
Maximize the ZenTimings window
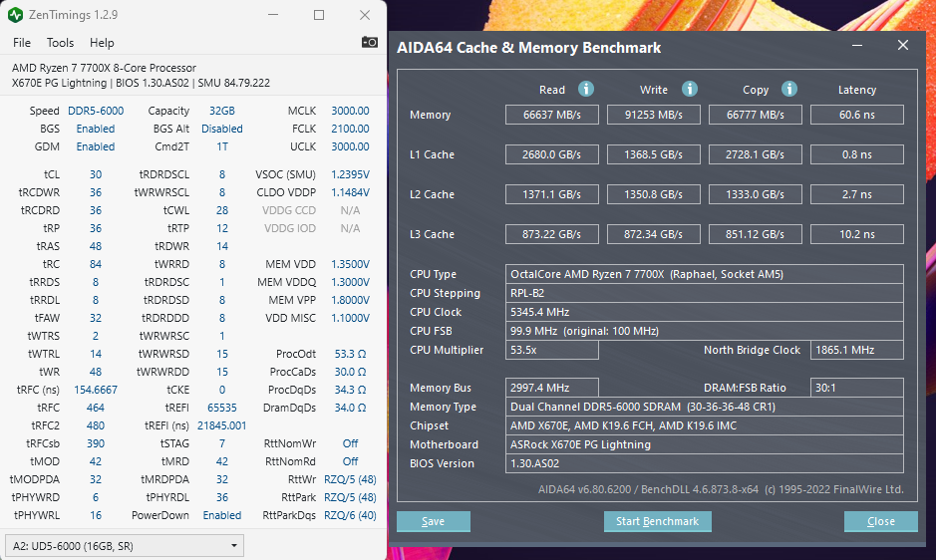click(x=319, y=15)
